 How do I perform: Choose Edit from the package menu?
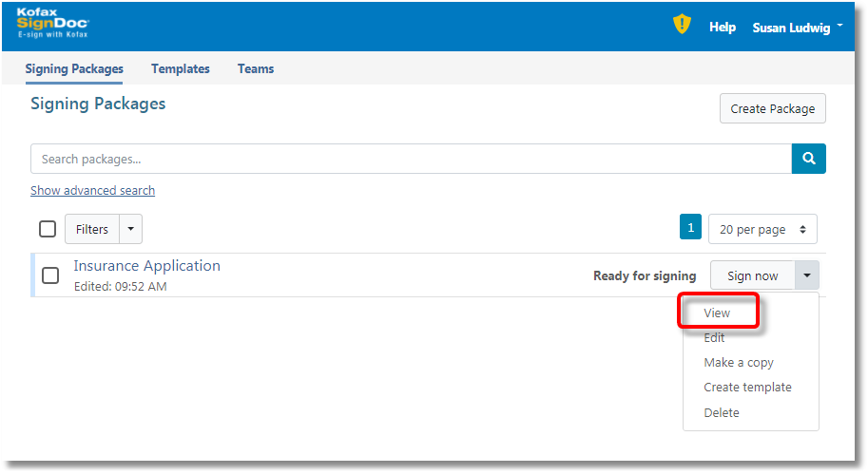(x=714, y=337)
